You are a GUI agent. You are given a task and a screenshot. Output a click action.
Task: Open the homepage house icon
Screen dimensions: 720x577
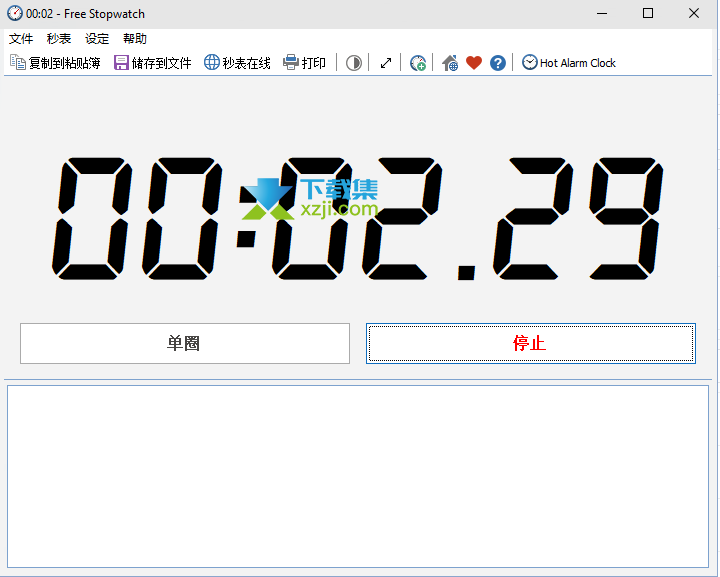pos(450,63)
